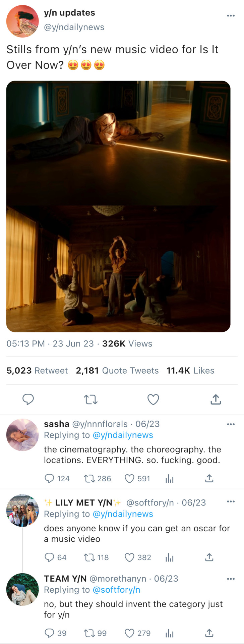Retweet LILY MET Y/N's reply

89,557
